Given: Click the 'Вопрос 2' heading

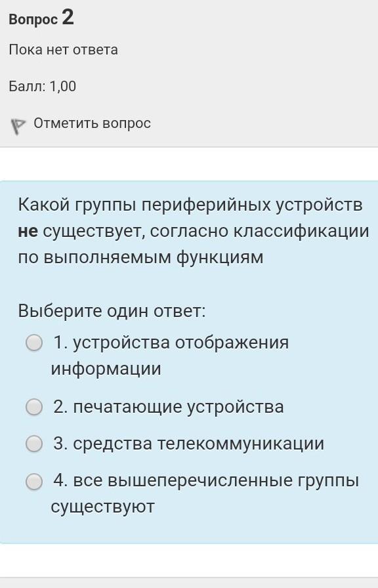Looking at the screenshot, I should tap(41, 18).
